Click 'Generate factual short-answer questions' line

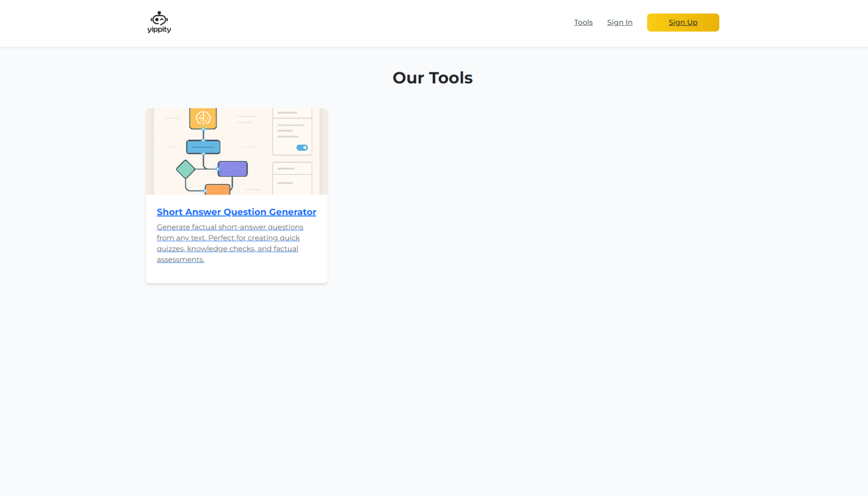coord(230,227)
